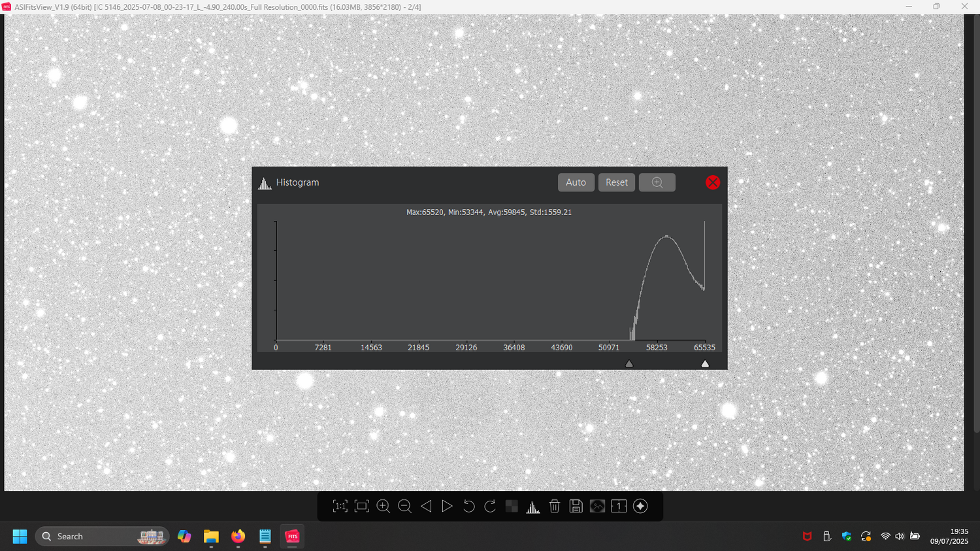Rotate the image counterclockwise

(x=468, y=507)
